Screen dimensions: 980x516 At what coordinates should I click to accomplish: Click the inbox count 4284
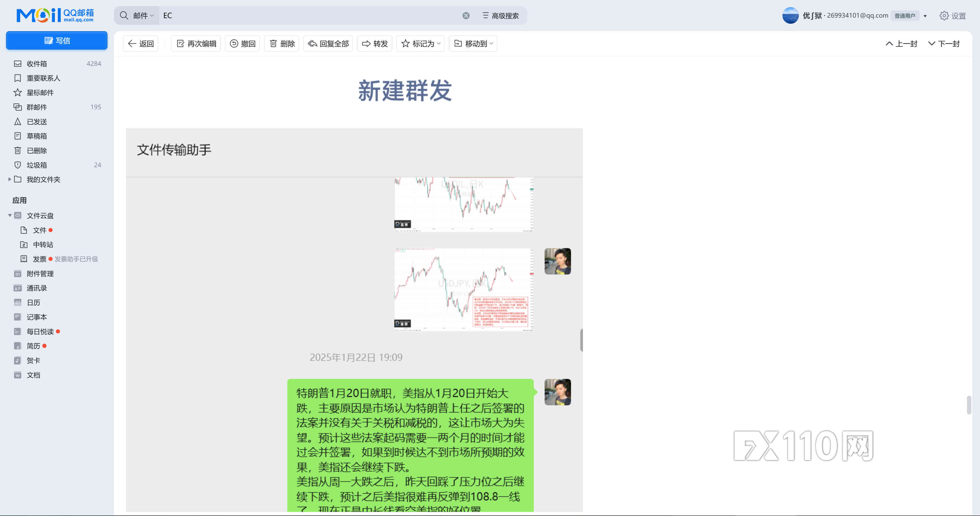click(x=94, y=64)
